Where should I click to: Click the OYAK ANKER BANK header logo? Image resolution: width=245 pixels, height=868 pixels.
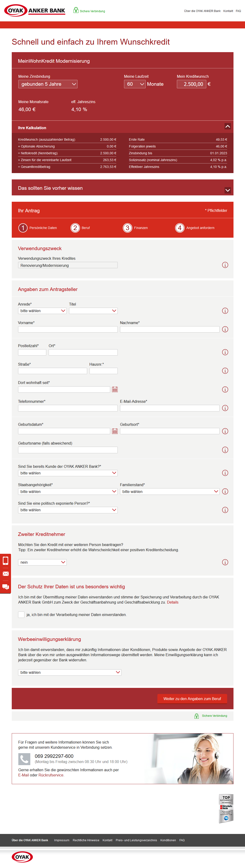(35, 10)
